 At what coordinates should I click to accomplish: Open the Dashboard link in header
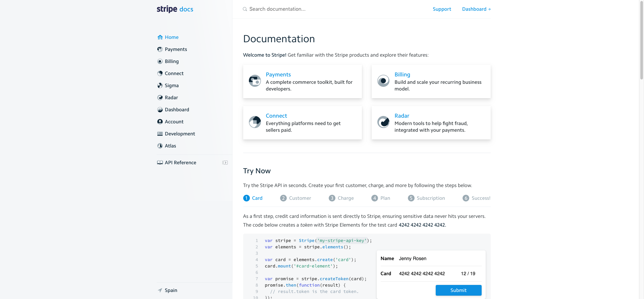tap(476, 9)
